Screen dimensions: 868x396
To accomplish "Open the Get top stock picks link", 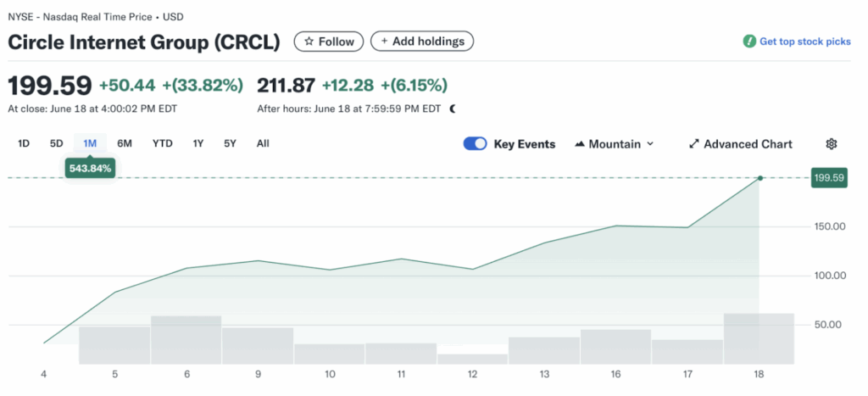I will pos(804,42).
